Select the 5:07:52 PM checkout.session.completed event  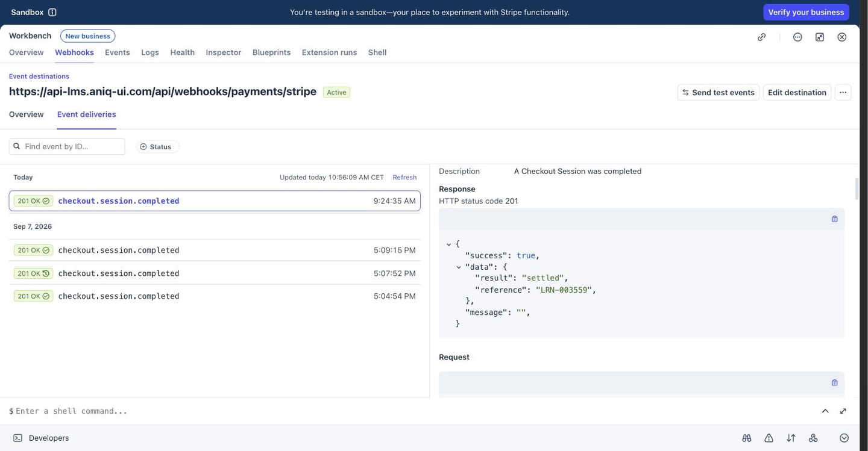(215, 273)
